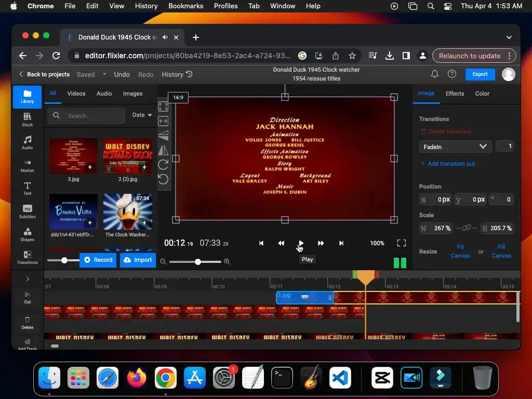The height and width of the screenshot is (399, 532).
Task: Open the Chrome History menu
Action: (146, 6)
